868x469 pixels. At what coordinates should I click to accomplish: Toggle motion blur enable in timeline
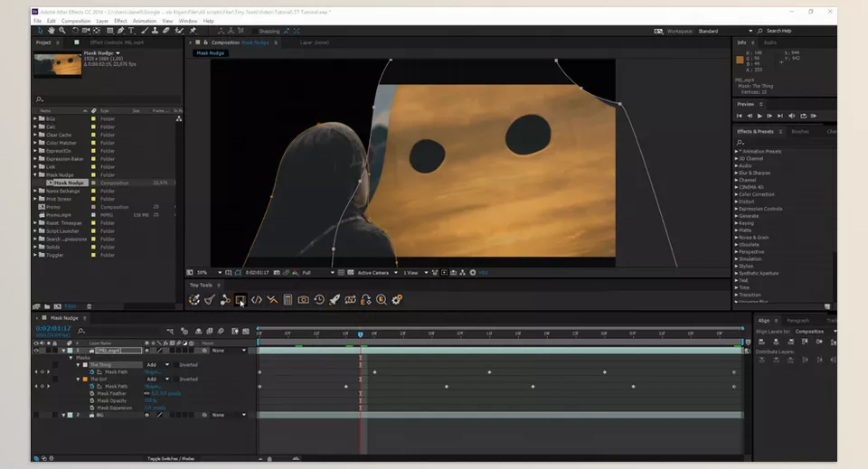click(221, 332)
